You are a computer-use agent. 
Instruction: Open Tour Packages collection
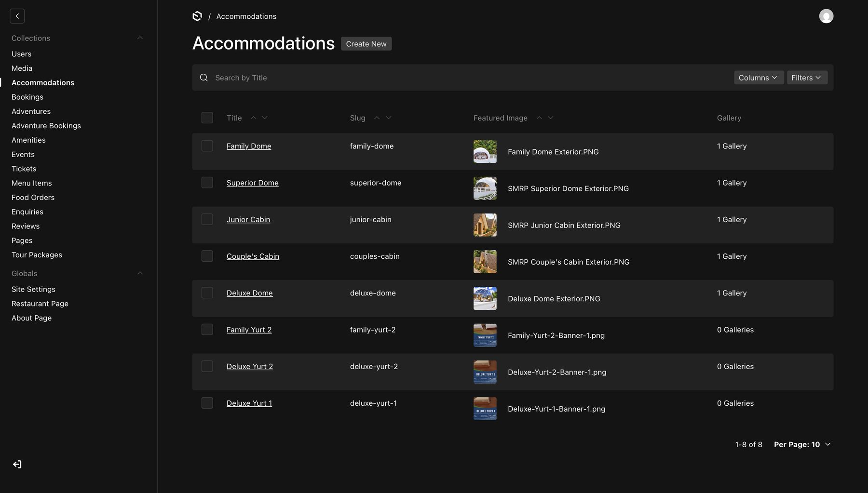pos(37,254)
